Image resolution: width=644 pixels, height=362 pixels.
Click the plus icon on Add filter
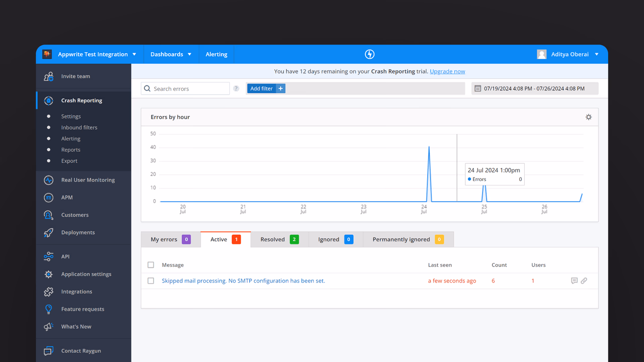point(281,88)
